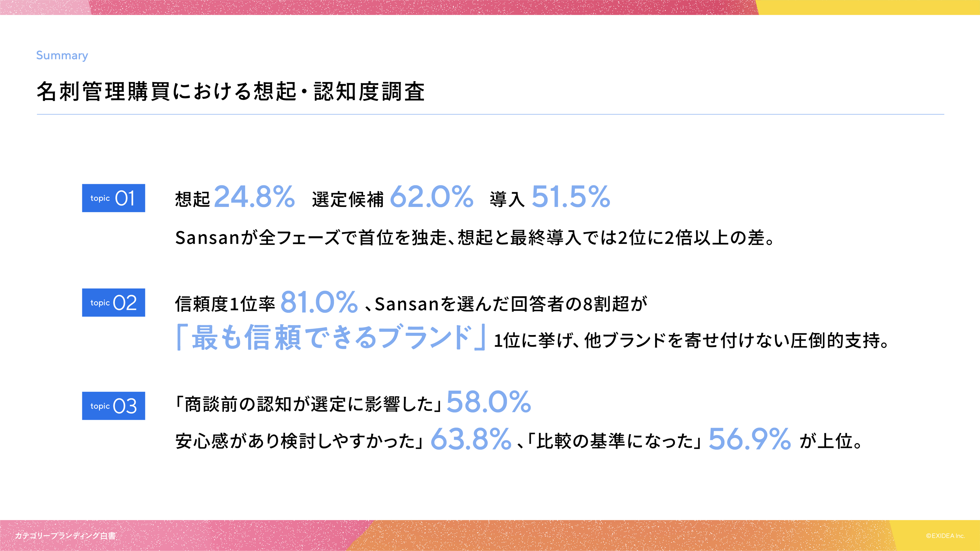The image size is (980, 551).
Task: Click the text 1位に挙げ、他ブランドを寄せ付けない圧倒的支持
Action: click(x=691, y=340)
